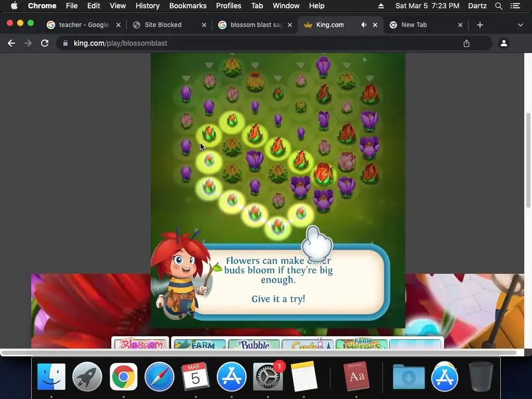
Task: Click the forward navigation arrow
Action: tap(28, 43)
